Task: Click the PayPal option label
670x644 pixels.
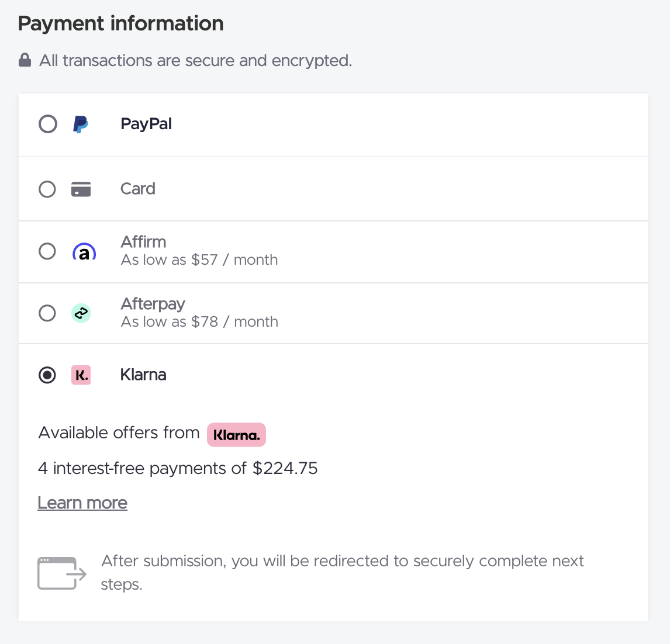Action: click(x=146, y=124)
